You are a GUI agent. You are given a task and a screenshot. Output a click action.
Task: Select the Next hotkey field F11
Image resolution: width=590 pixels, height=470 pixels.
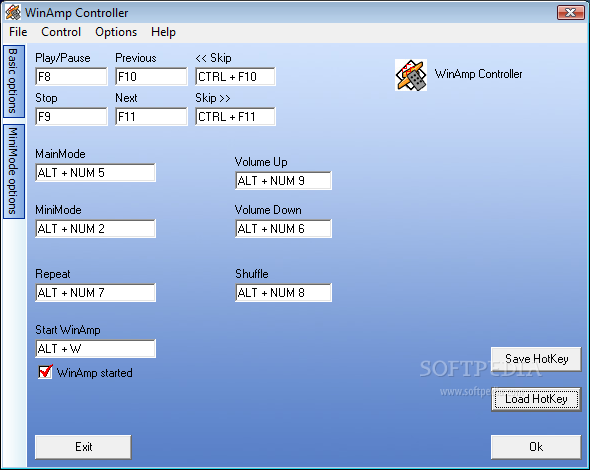pyautogui.click(x=151, y=117)
